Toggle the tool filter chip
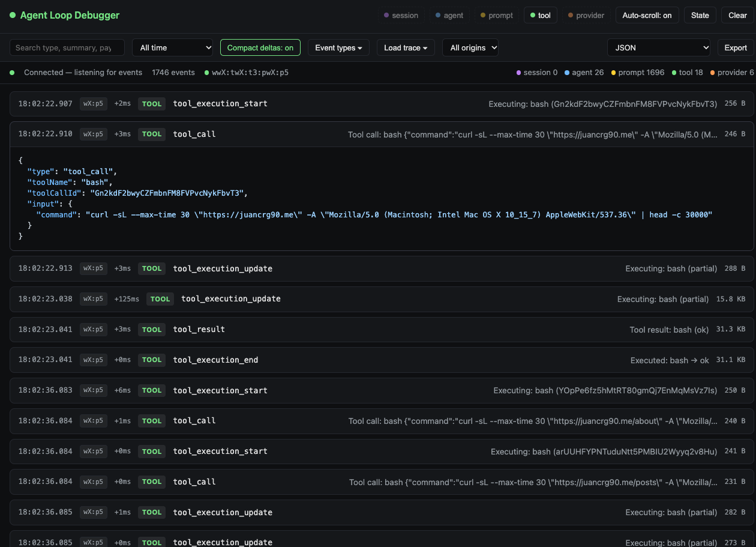 pyautogui.click(x=541, y=15)
